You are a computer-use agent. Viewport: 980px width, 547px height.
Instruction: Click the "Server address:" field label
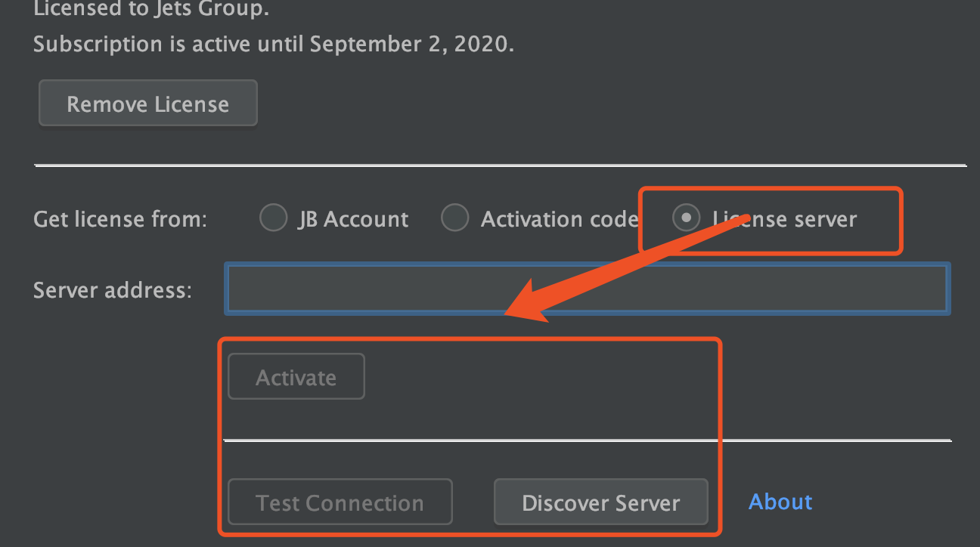[113, 289]
